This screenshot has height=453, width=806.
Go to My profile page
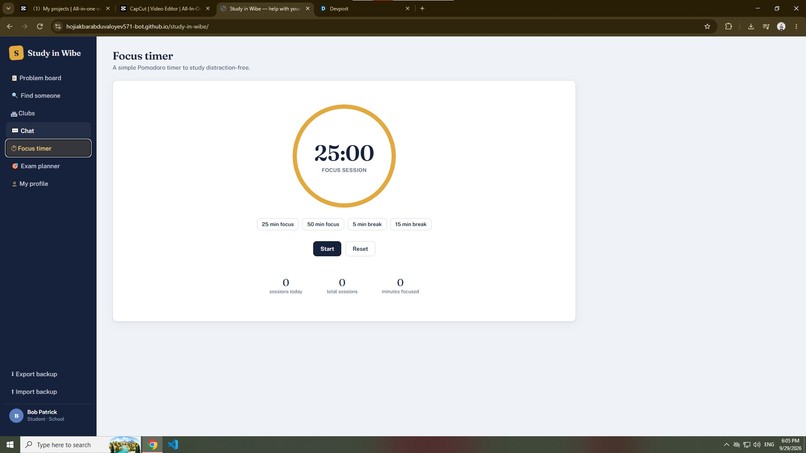point(48,184)
